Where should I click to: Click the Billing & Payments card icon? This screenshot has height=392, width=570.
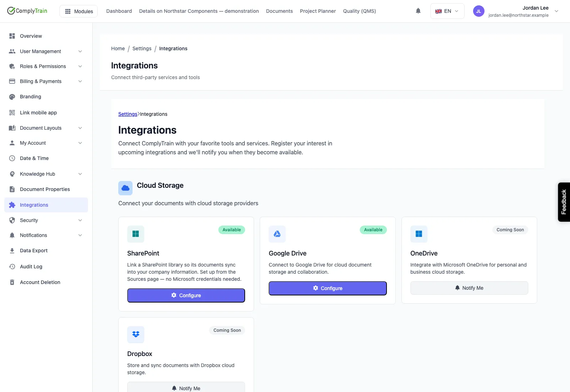pyautogui.click(x=12, y=81)
